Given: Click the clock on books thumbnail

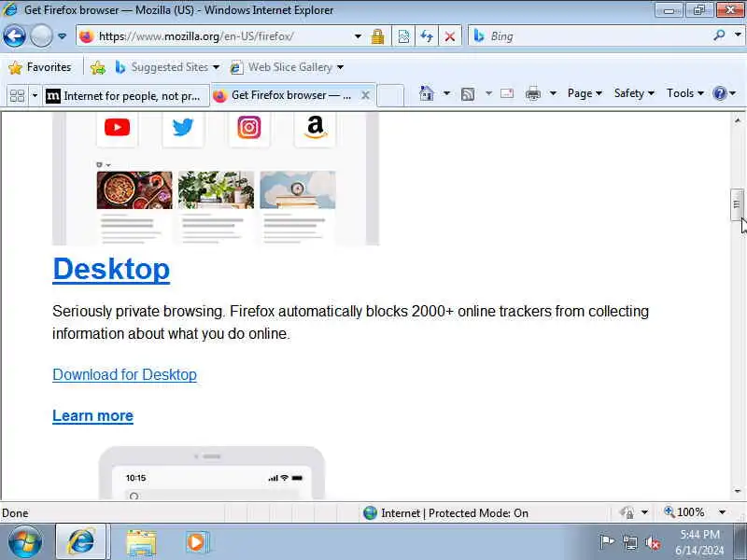Looking at the screenshot, I should pyautogui.click(x=298, y=190).
